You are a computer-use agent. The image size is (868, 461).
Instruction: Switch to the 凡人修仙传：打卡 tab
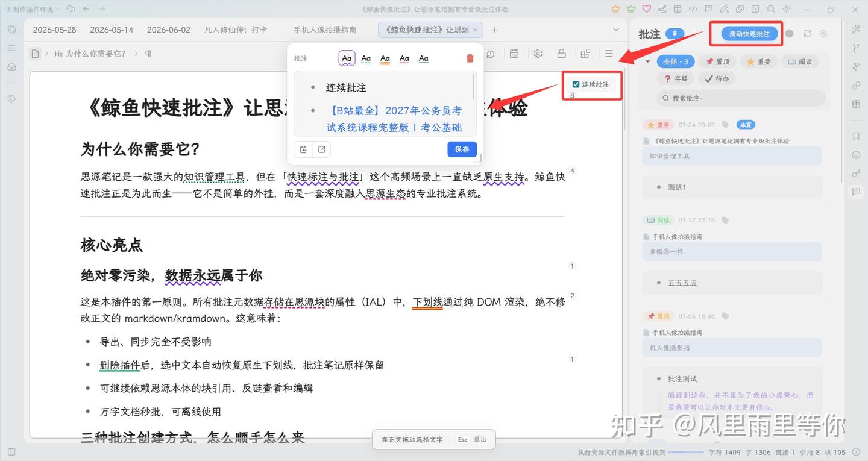236,30
